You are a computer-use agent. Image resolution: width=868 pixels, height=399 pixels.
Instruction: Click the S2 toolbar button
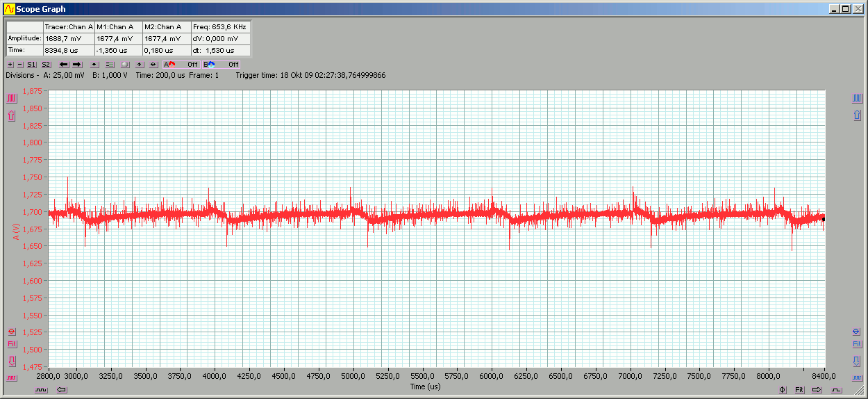pyautogui.click(x=46, y=64)
